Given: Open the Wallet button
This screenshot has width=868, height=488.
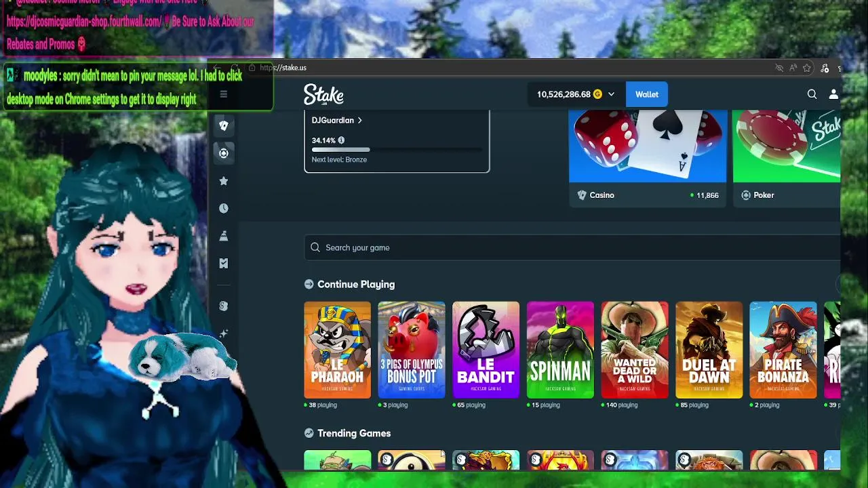Looking at the screenshot, I should [646, 94].
